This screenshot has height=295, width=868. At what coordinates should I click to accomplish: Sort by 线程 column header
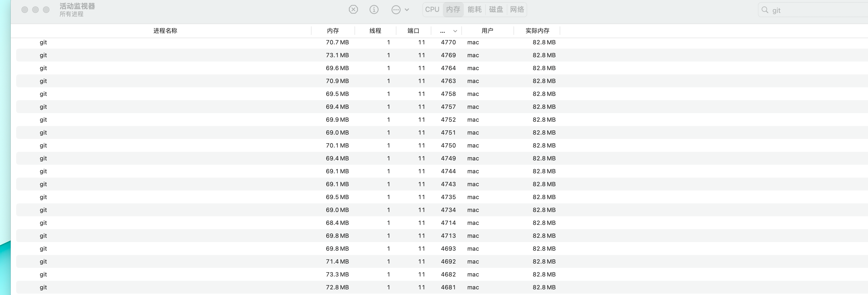click(x=375, y=31)
